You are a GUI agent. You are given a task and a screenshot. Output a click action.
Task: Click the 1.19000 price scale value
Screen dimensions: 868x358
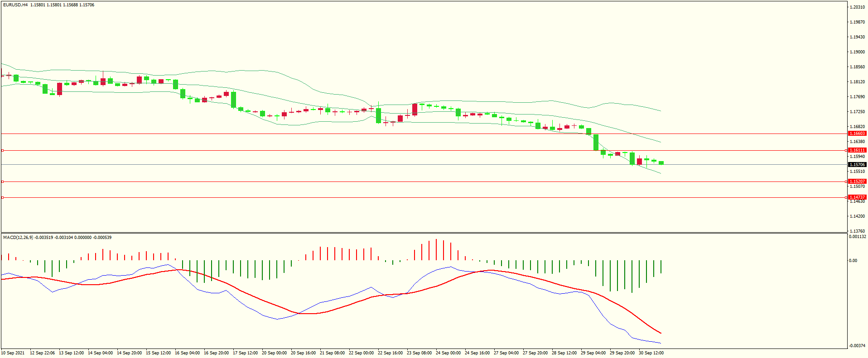pyautogui.click(x=858, y=52)
